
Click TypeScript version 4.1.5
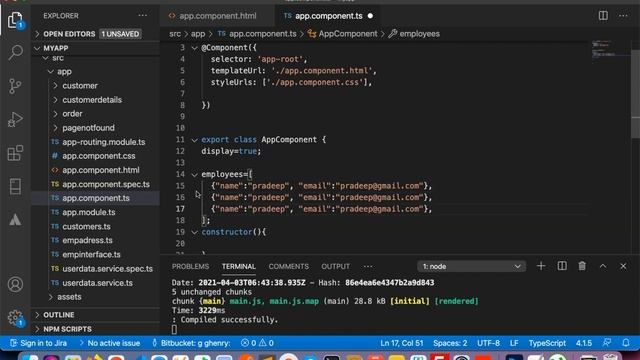click(x=584, y=343)
